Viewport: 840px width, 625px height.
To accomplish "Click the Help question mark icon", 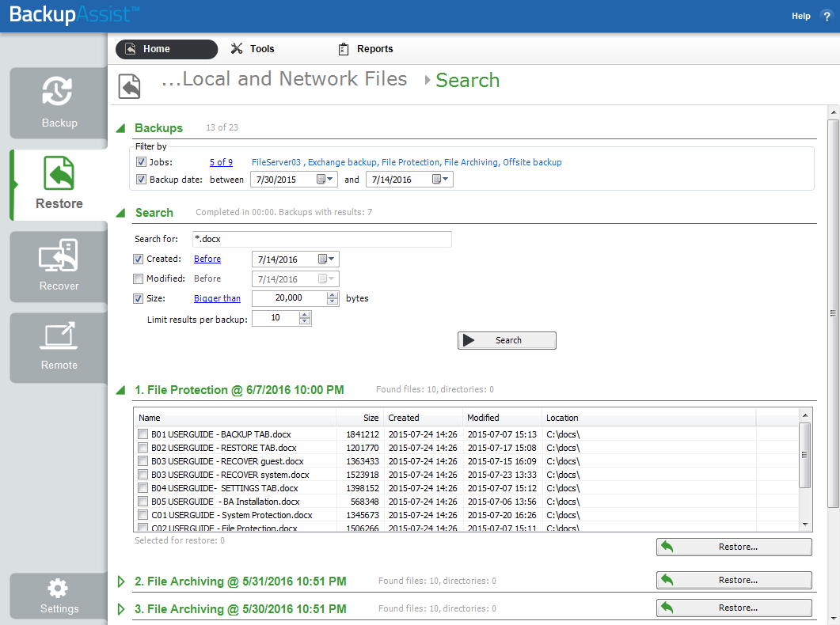I will pos(827,16).
